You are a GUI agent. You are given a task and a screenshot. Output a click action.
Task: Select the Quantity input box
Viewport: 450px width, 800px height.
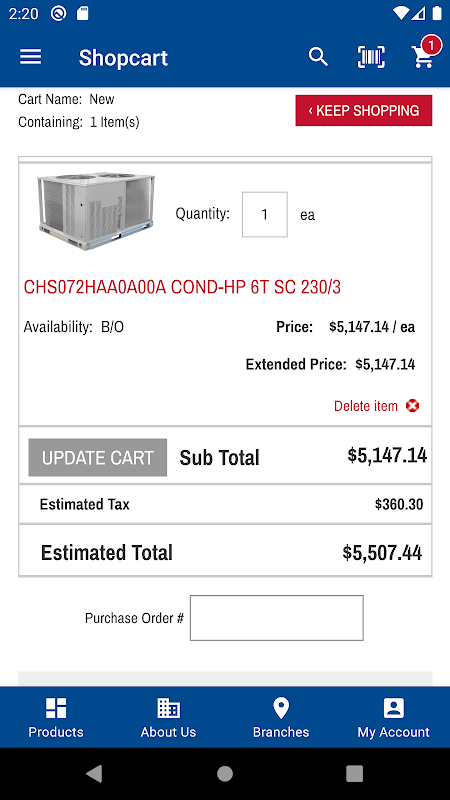coord(265,214)
